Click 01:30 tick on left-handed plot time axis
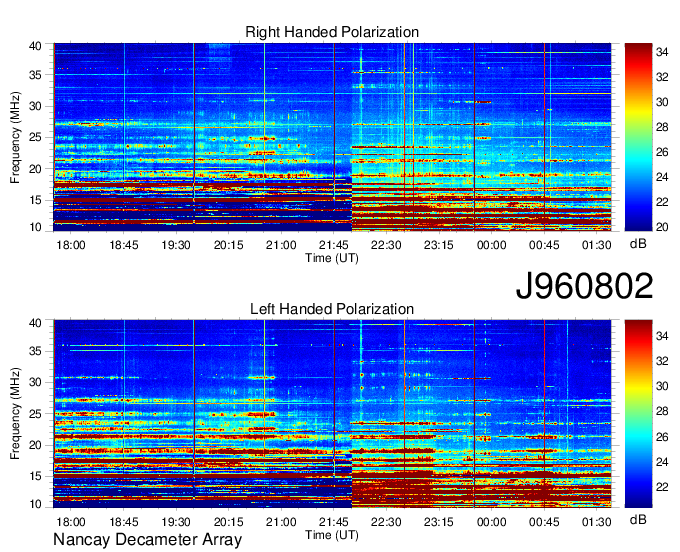 click(x=596, y=522)
